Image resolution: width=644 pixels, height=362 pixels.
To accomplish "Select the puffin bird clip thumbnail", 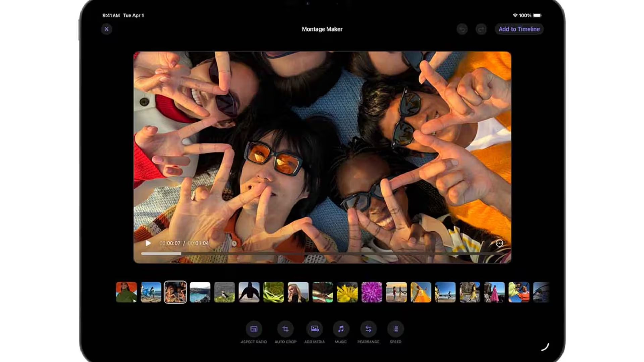I will point(224,292).
